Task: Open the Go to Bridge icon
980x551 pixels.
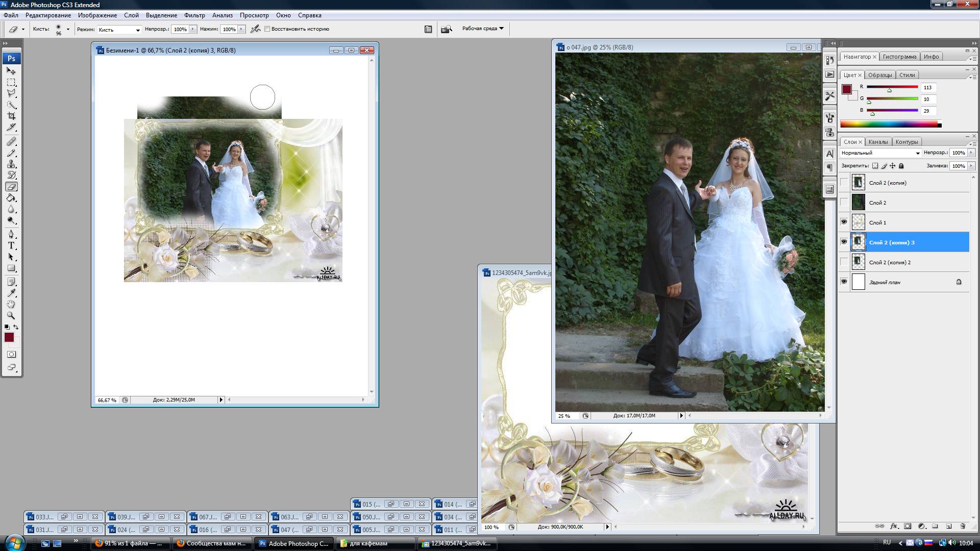Action: tap(447, 29)
